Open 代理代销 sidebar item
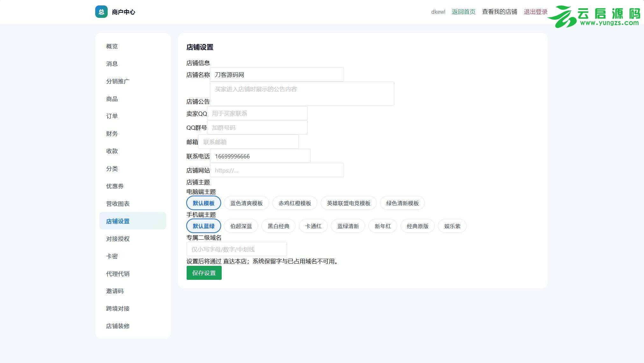The height and width of the screenshot is (363, 644). (133, 274)
